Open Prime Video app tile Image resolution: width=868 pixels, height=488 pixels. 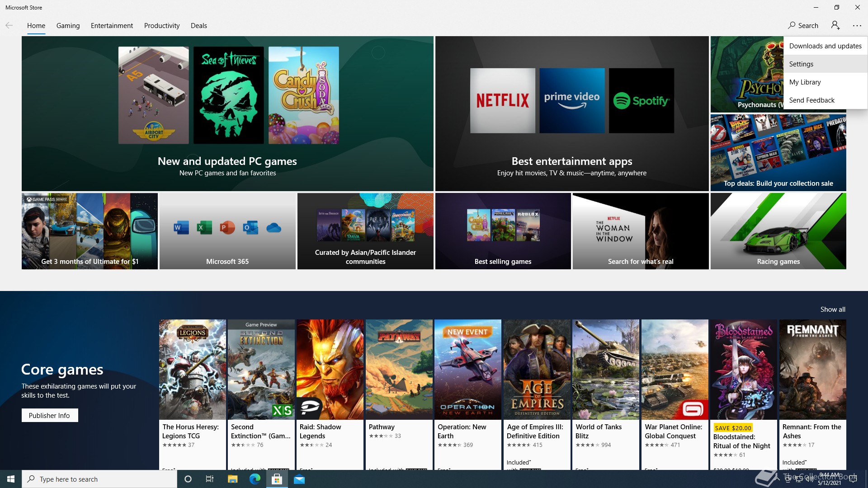572,100
